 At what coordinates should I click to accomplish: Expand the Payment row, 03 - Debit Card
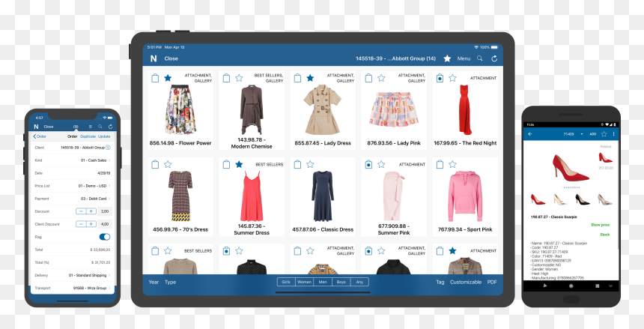(x=73, y=199)
